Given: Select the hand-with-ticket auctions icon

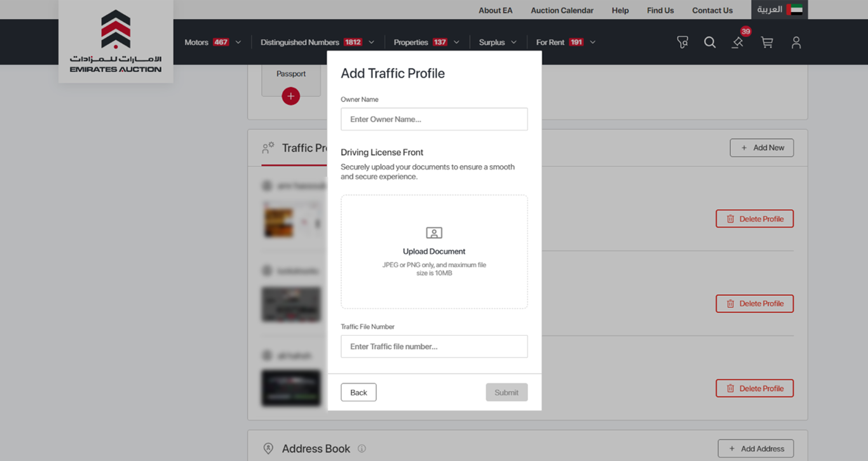Looking at the screenshot, I should (x=682, y=42).
